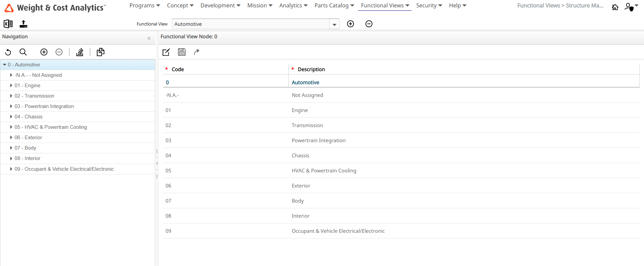Open the user profile icon menu
The image size is (644, 266).
(x=631, y=7)
